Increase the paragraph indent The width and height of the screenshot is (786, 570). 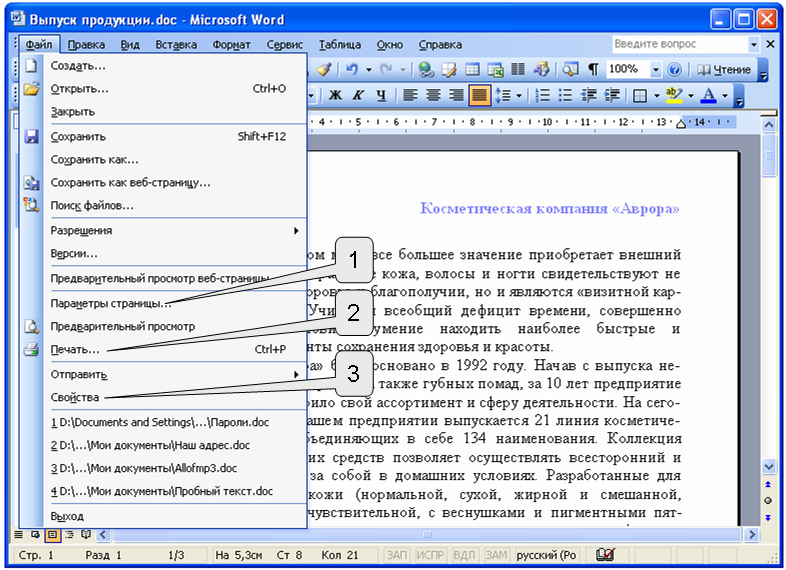pyautogui.click(x=612, y=95)
